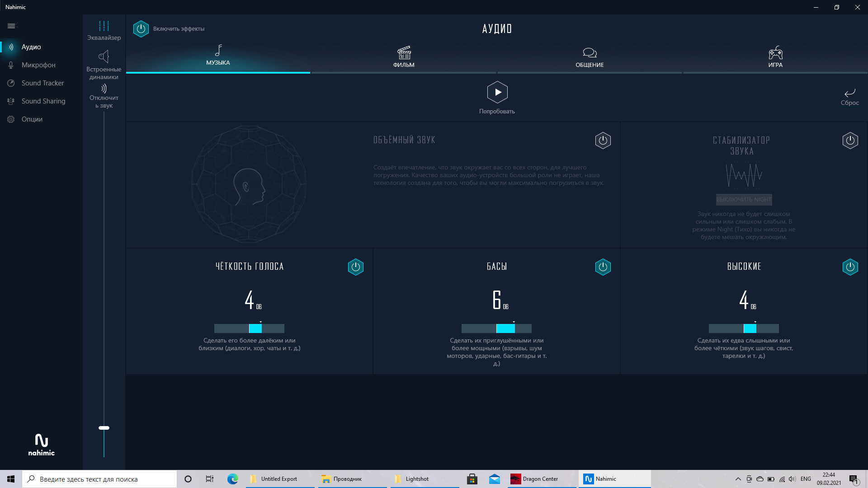Switch to the Игра profile tab
The width and height of the screenshot is (868, 488).
click(x=775, y=57)
